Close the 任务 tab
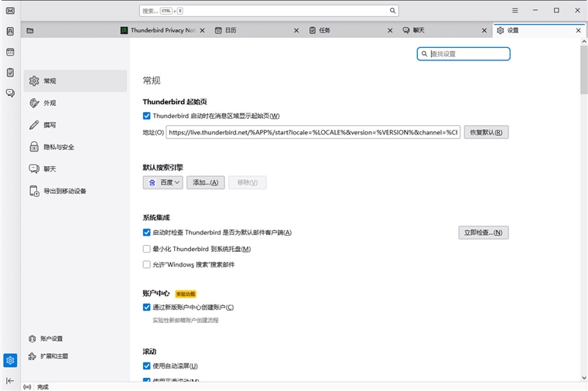The width and height of the screenshot is (588, 391). (390, 30)
